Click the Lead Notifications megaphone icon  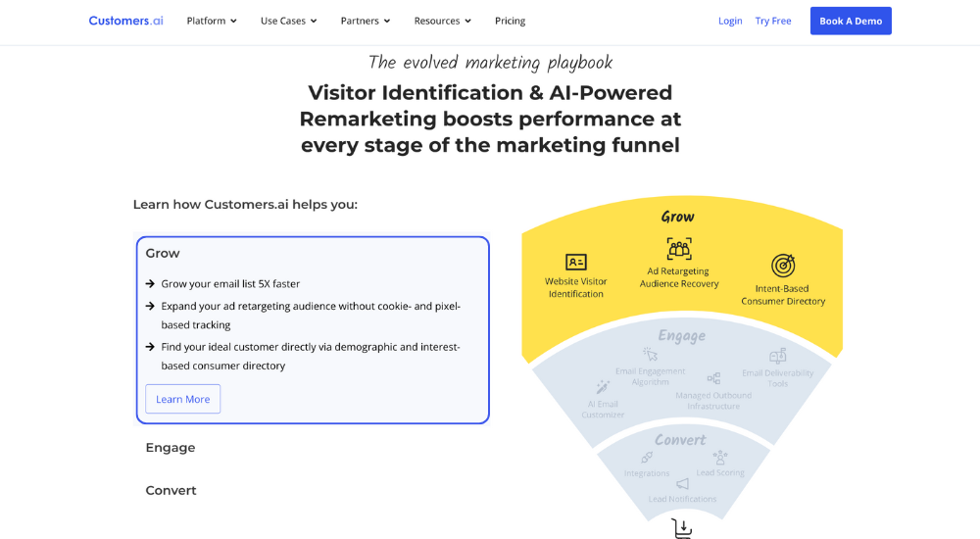click(x=682, y=484)
